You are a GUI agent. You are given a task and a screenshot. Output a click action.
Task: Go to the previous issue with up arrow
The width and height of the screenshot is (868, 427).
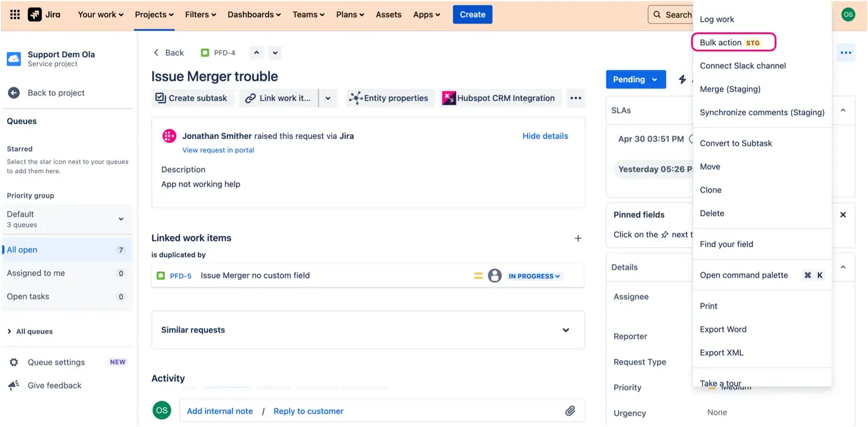click(257, 53)
